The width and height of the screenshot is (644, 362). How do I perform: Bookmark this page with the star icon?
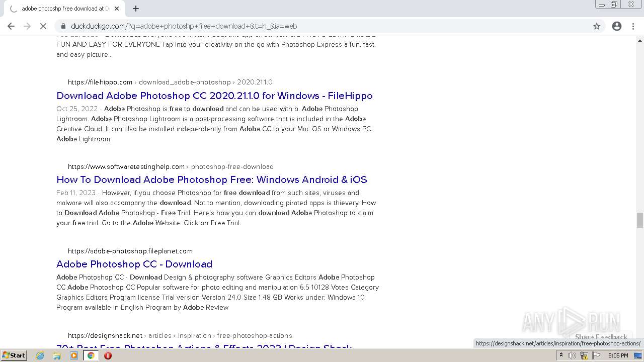click(x=597, y=26)
